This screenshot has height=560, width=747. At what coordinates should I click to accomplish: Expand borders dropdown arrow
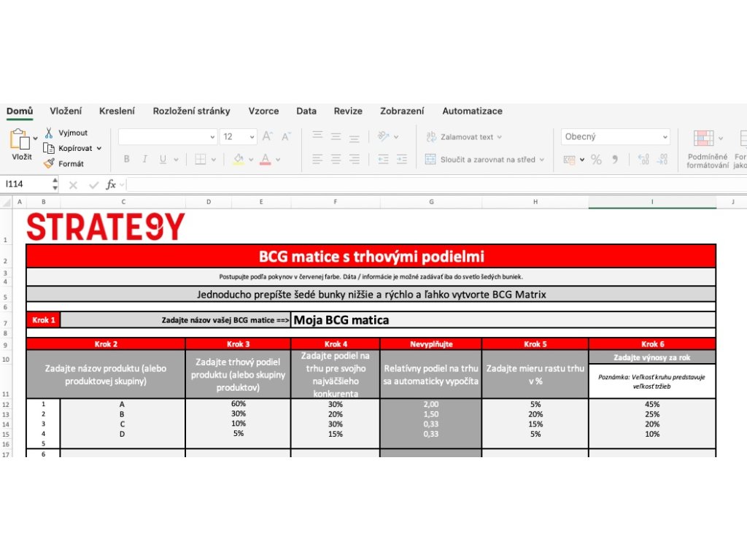pos(214,160)
